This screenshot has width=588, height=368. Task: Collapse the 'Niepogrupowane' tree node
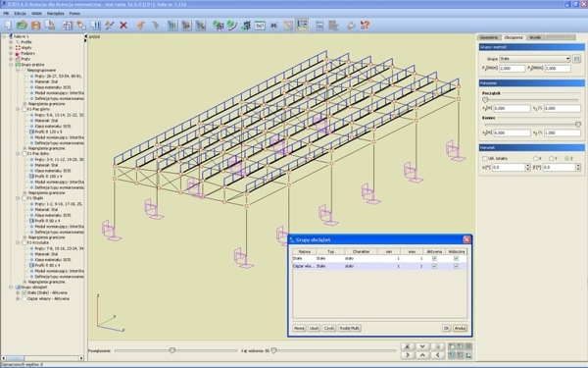18,71
